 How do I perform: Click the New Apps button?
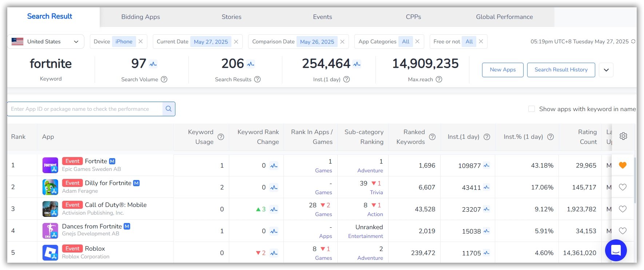tap(503, 70)
